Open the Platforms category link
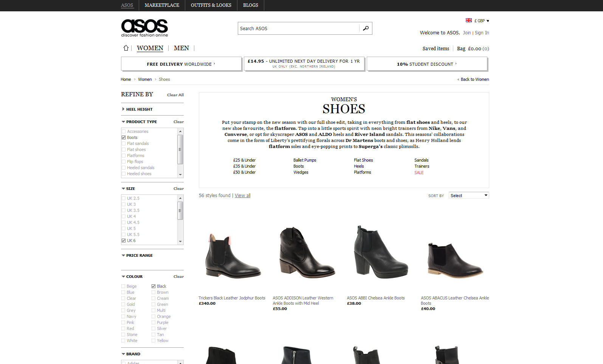The image size is (603, 364). (363, 172)
